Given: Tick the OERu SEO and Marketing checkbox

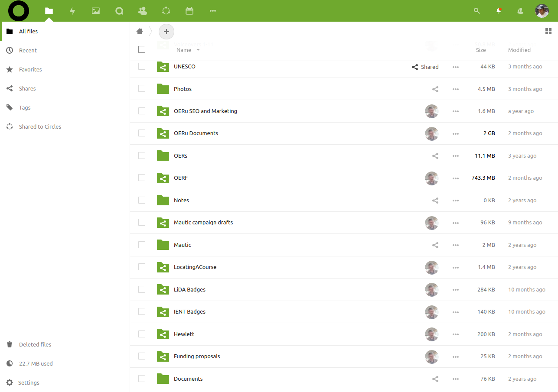Looking at the screenshot, I should pos(142,111).
